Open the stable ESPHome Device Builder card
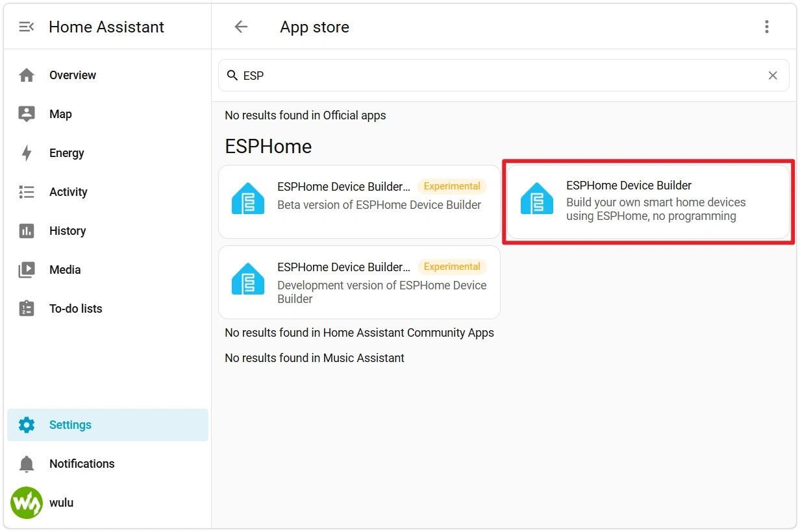The width and height of the screenshot is (800, 532). pyautogui.click(x=648, y=202)
